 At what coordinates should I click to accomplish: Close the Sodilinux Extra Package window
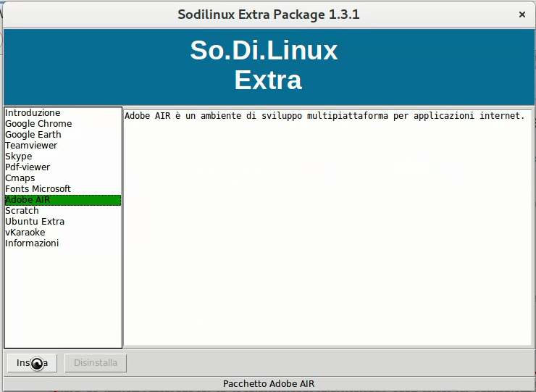pos(522,14)
